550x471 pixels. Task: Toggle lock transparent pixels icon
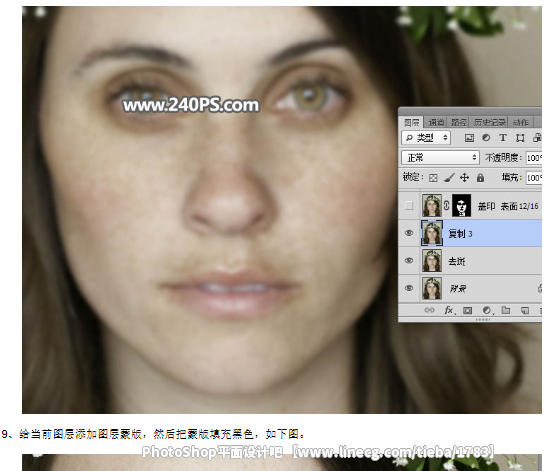click(433, 178)
